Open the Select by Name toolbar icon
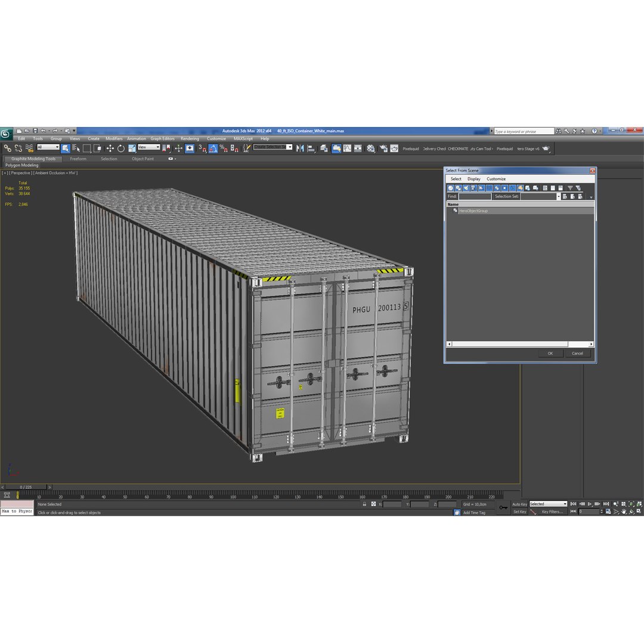Viewport: 644px width, 644px height. 76,148
